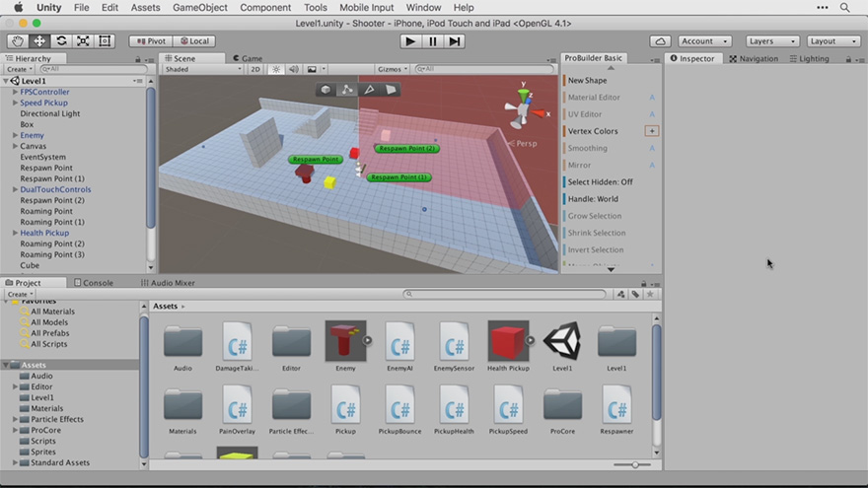Click the Play button
This screenshot has height=488, width=868.
[x=410, y=41]
